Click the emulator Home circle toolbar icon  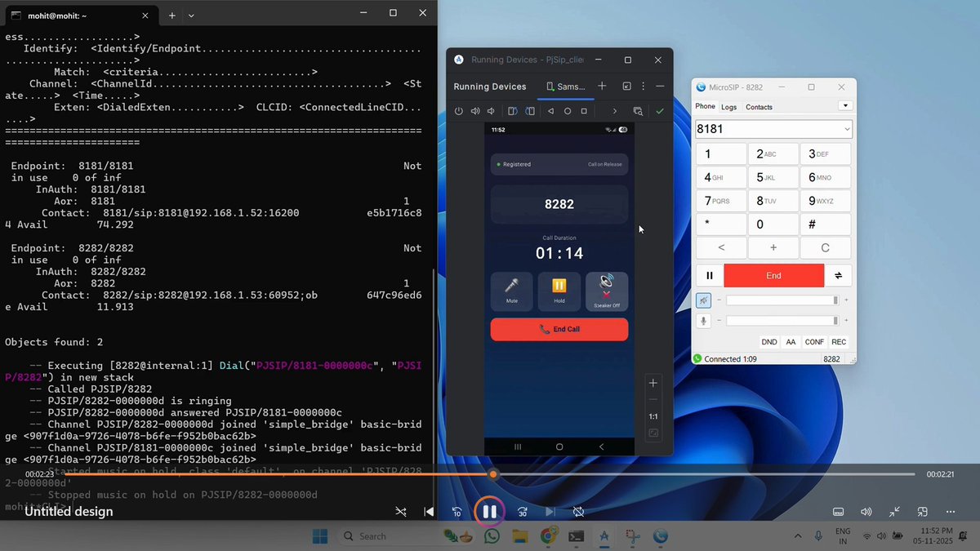[568, 111]
